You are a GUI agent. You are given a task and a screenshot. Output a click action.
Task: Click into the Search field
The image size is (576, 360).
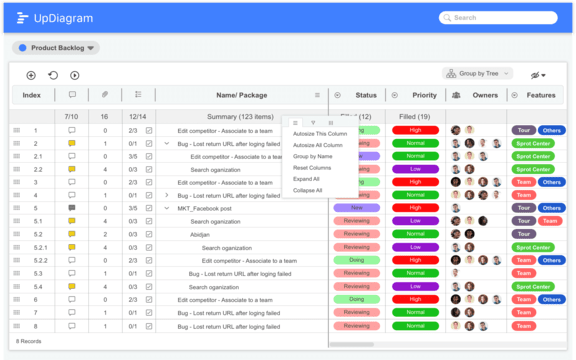498,18
